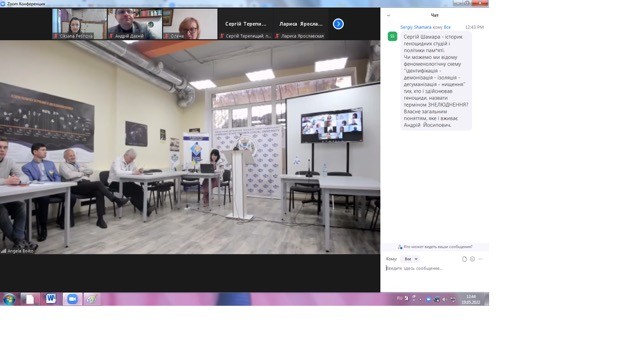640x363 pixels.
Task: Click the sender name Sergiy Shamara
Action: (x=416, y=27)
